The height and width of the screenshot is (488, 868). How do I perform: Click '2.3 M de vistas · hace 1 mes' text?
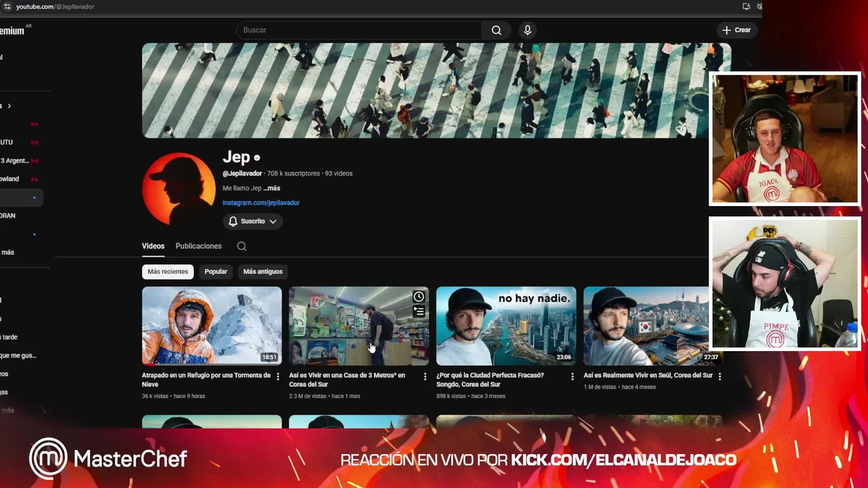pyautogui.click(x=325, y=396)
